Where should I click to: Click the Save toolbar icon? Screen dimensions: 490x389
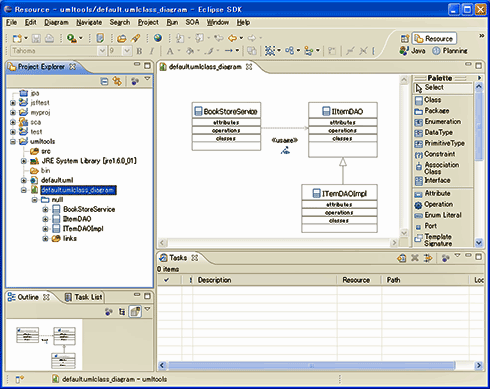pos(36,38)
